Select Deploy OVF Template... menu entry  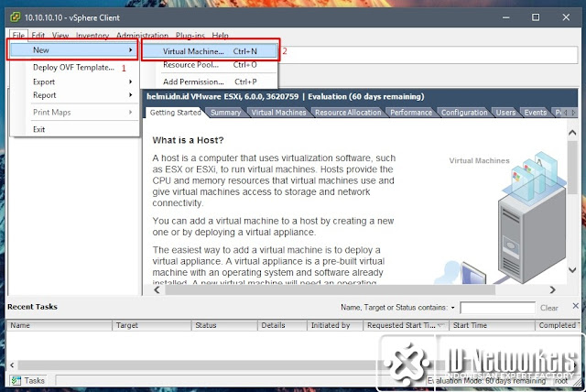[x=73, y=68]
